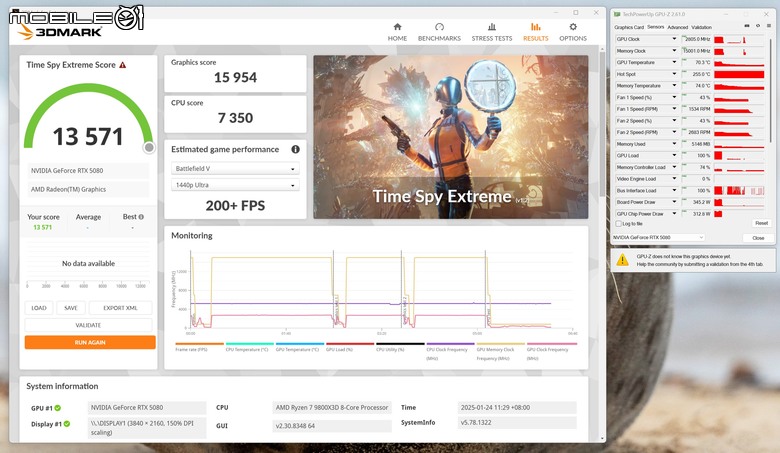Open the Hot Spot sensor dropdown arrow
The image size is (780, 453).
click(674, 74)
